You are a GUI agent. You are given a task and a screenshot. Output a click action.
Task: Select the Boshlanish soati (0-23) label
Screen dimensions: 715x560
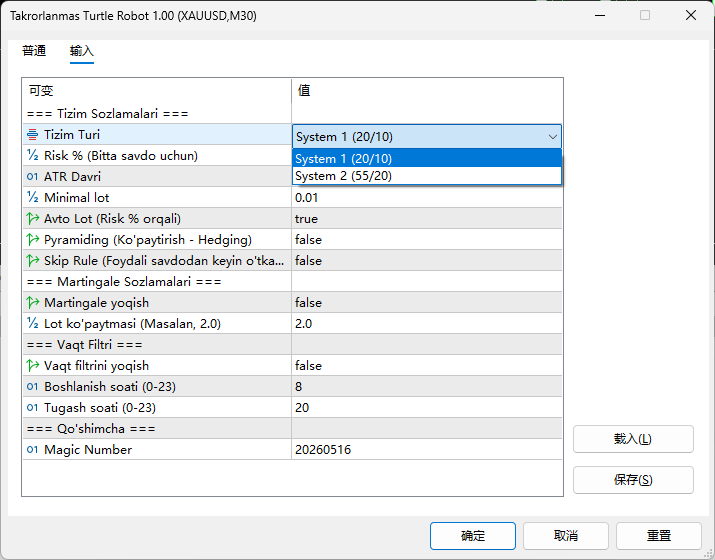(x=110, y=386)
